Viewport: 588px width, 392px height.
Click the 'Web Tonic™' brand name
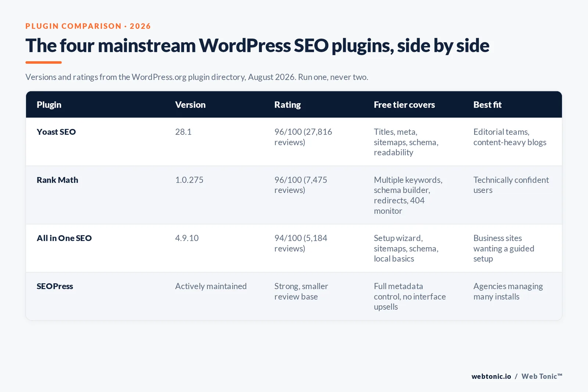[x=542, y=376]
